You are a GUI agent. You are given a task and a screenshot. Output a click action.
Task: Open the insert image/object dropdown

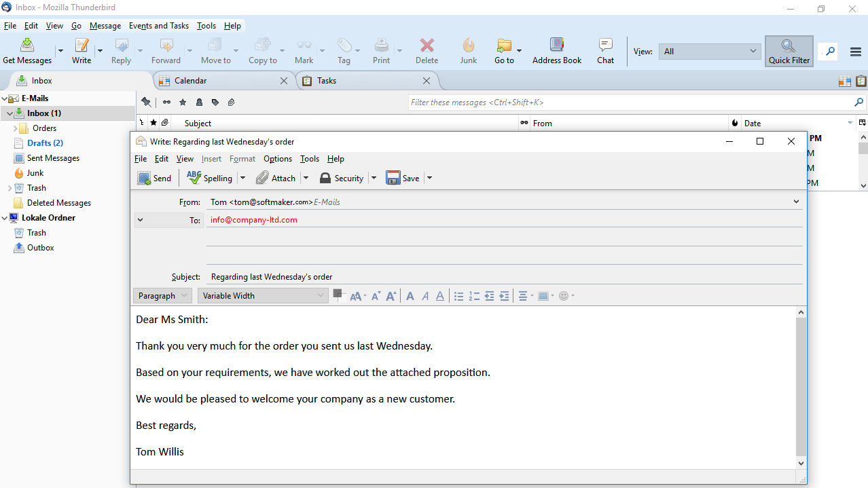546,296
